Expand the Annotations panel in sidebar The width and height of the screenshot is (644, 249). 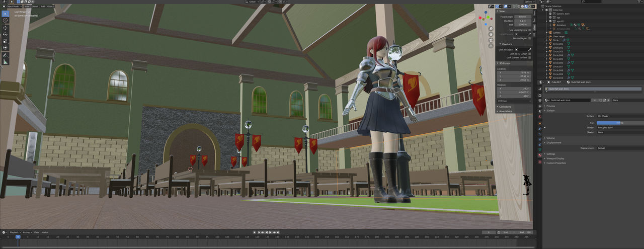point(505,111)
